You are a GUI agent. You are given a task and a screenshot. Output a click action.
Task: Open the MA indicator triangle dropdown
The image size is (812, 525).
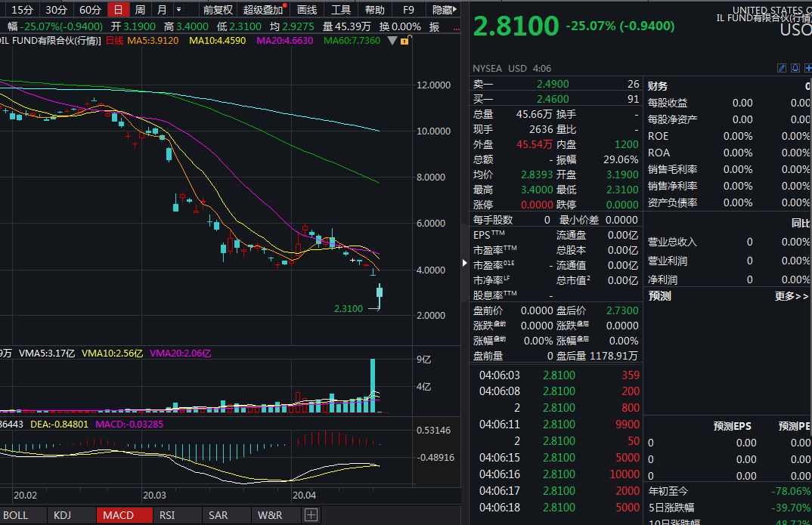tap(391, 40)
